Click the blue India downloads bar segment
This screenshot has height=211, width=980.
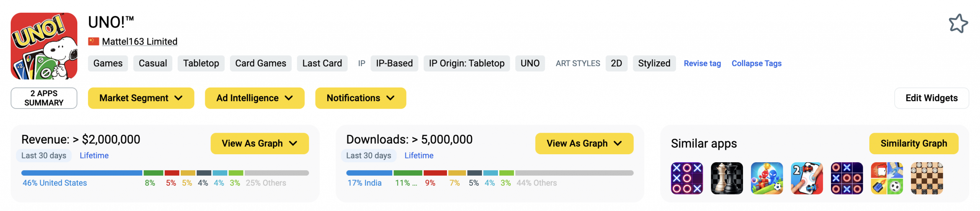pos(369,173)
